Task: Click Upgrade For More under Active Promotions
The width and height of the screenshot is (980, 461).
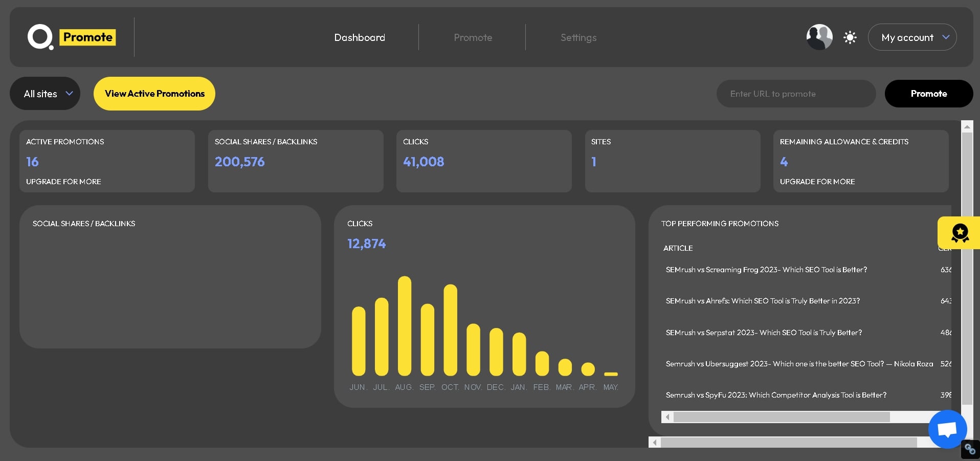Action: pos(63,181)
